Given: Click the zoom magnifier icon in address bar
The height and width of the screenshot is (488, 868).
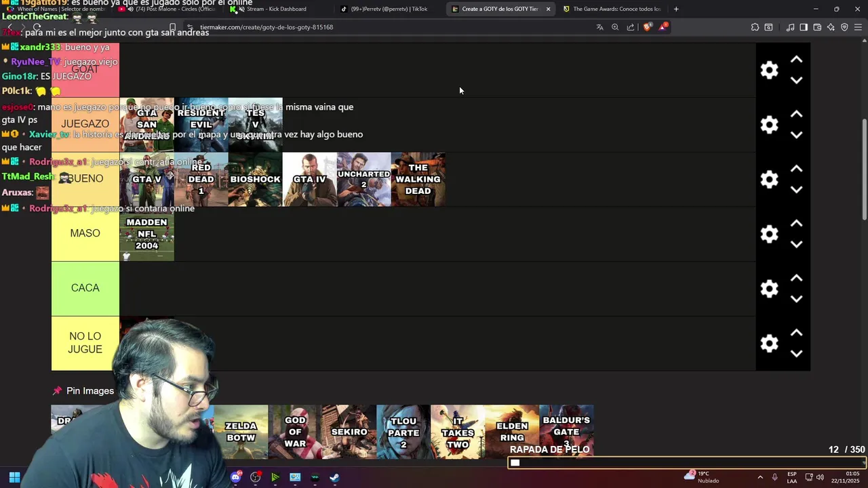Looking at the screenshot, I should click(615, 27).
